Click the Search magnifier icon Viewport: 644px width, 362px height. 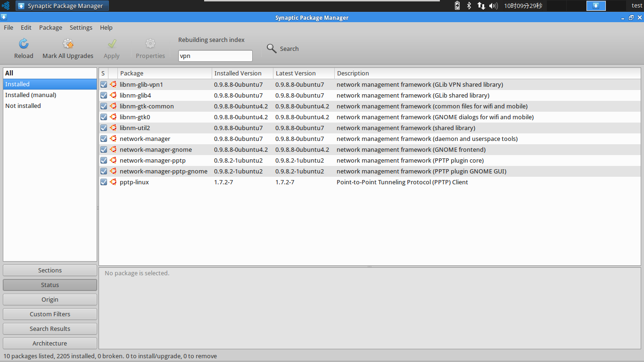tap(271, 48)
